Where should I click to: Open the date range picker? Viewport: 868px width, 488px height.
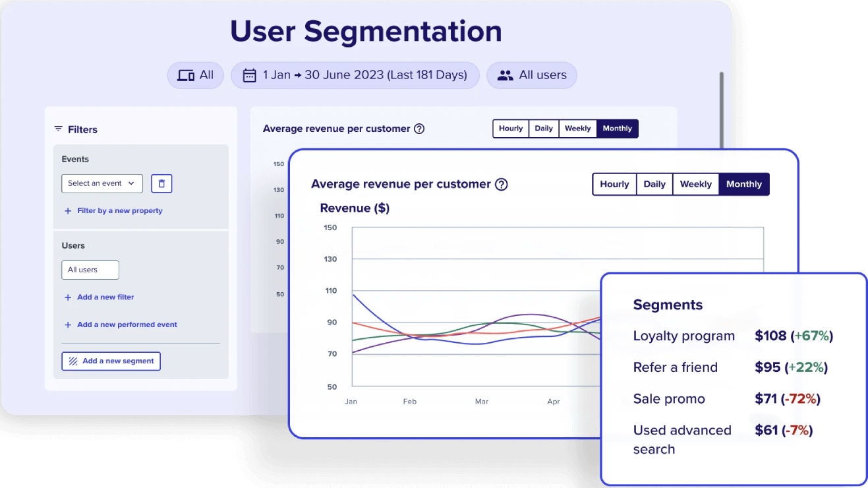point(355,75)
